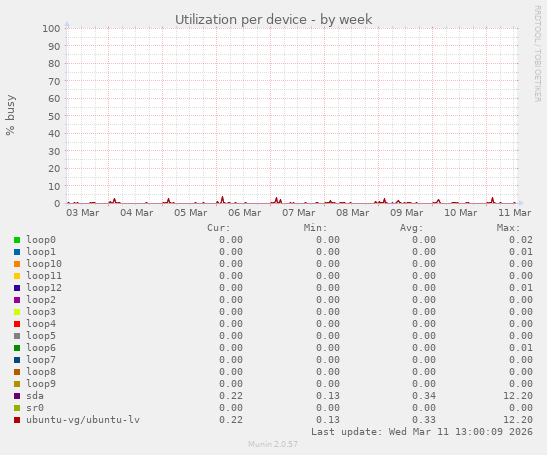This screenshot has width=547, height=455.
Task: Click the 'Last update' timestamp line
Action: [x=422, y=432]
